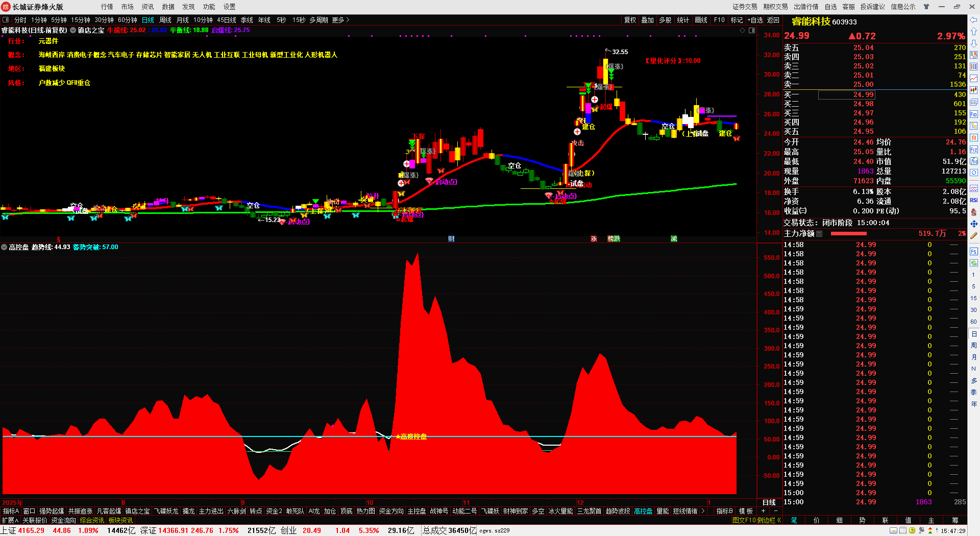Expand the 更多 periods dropdown
980x536 pixels.
(x=340, y=20)
